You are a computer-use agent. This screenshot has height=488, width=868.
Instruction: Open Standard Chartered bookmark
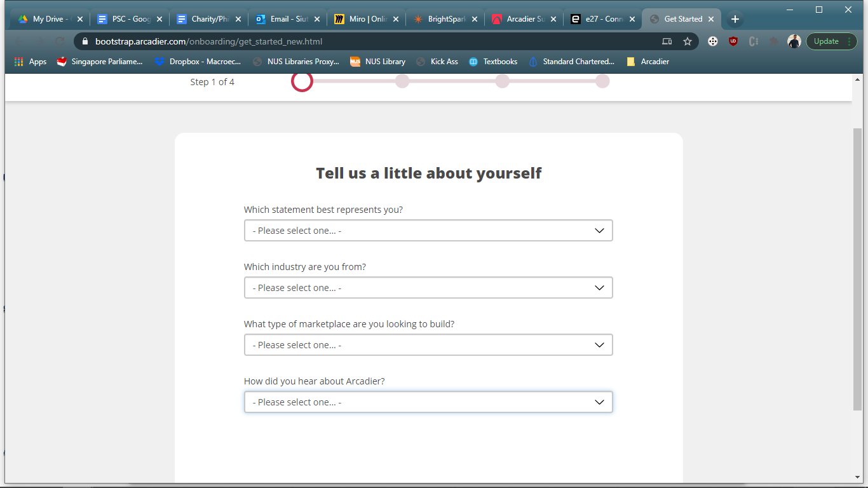571,62
